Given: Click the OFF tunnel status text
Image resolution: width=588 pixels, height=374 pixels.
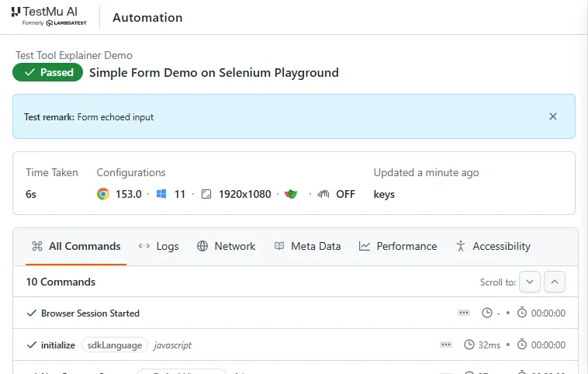Looking at the screenshot, I should [345, 194].
